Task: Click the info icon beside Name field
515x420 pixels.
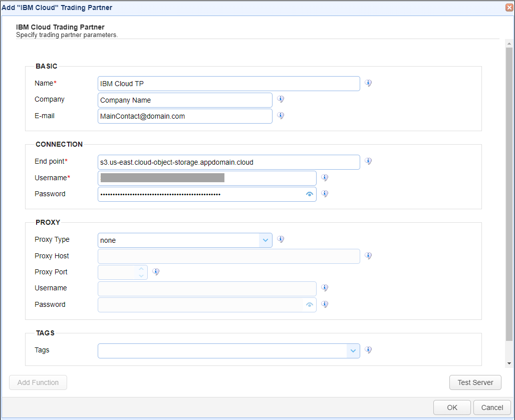Action: click(x=368, y=83)
